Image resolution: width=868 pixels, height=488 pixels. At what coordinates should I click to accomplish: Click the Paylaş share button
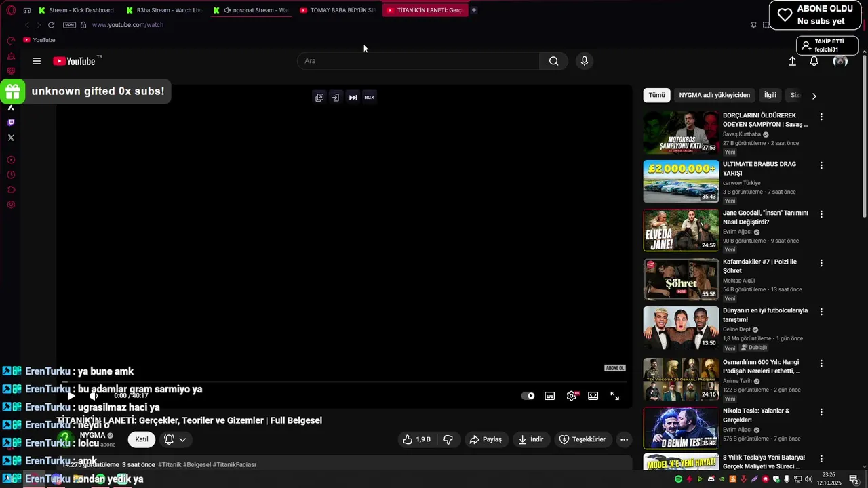click(486, 439)
